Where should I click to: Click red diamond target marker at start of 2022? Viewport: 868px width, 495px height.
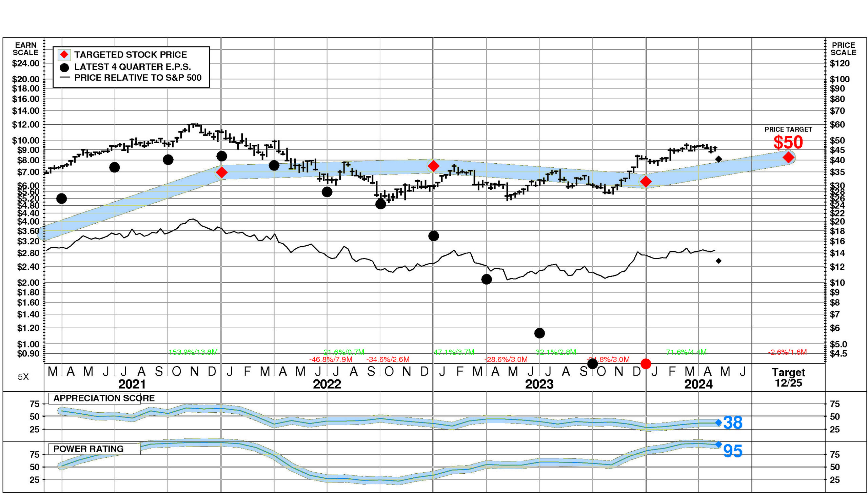pyautogui.click(x=221, y=172)
